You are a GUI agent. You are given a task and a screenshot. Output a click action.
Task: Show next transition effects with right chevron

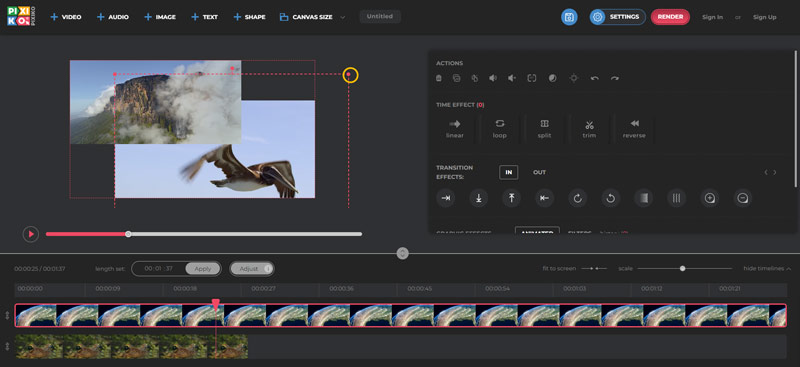(x=775, y=173)
